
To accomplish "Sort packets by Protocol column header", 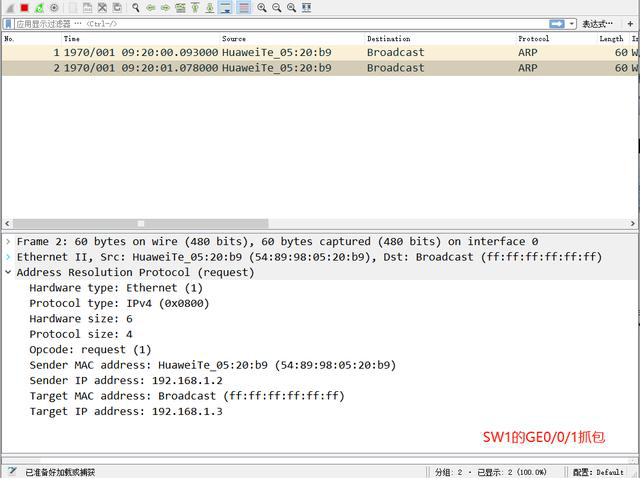I will click(533, 38).
